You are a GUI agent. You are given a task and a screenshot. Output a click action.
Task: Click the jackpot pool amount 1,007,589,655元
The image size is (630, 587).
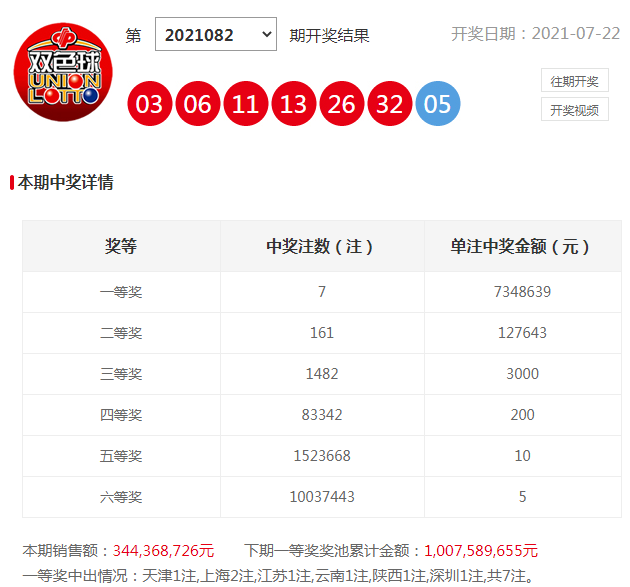click(x=480, y=550)
